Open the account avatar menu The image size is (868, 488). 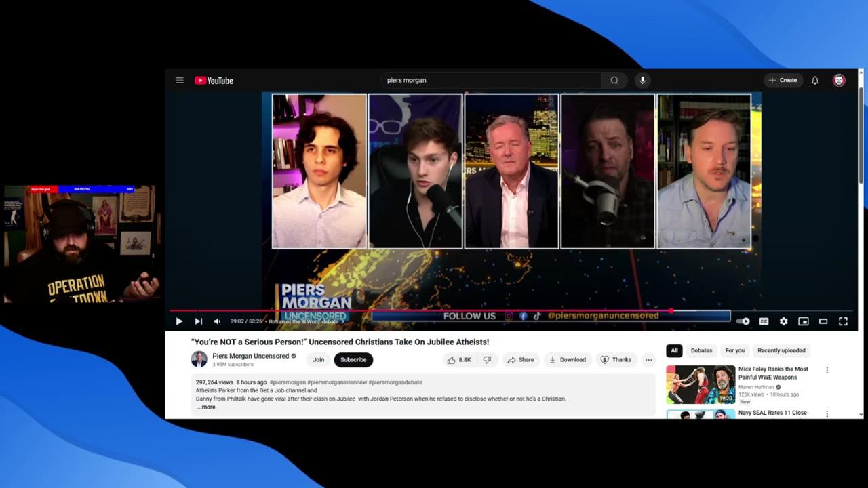point(839,80)
